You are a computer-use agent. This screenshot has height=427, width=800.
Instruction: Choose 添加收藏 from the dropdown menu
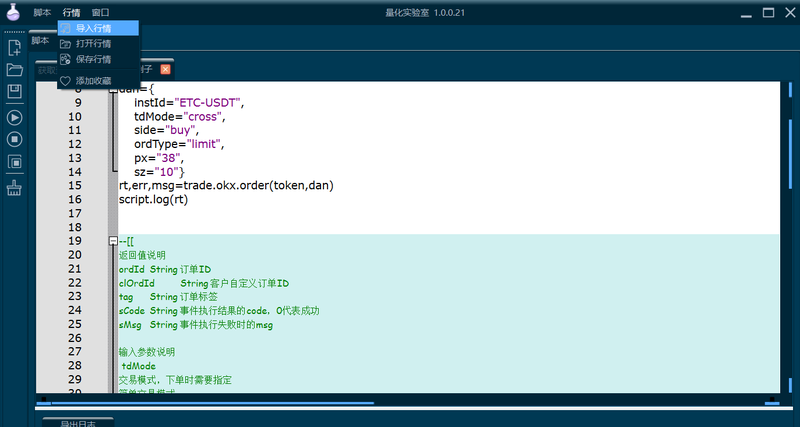98,81
